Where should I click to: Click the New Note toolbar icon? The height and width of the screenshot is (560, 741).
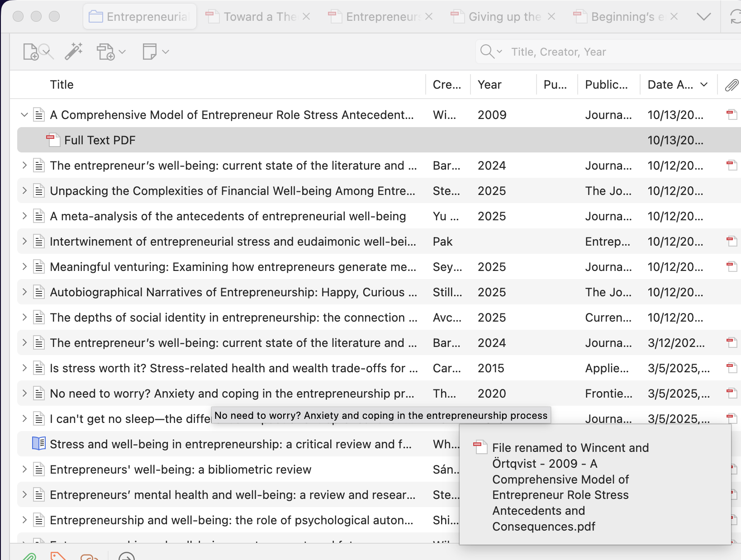pyautogui.click(x=149, y=52)
